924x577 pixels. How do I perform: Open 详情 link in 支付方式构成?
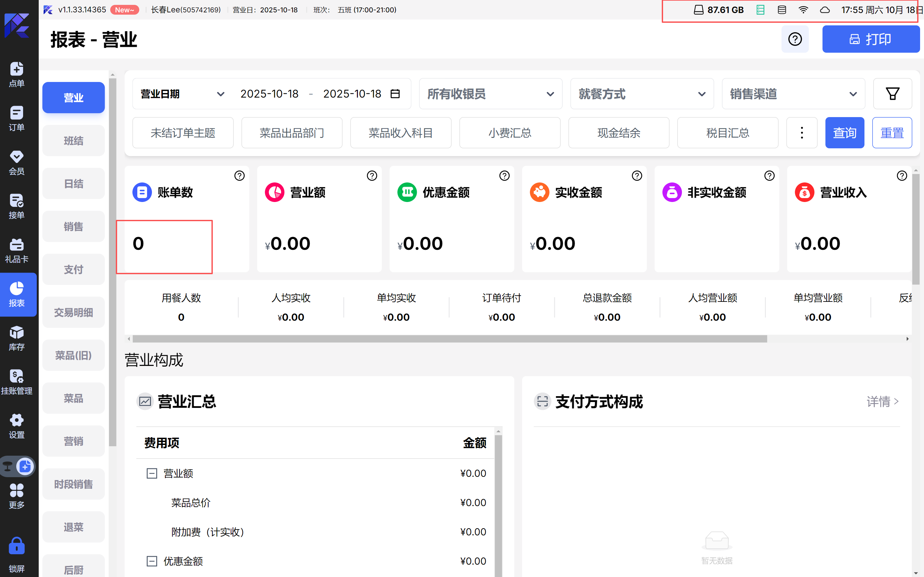click(882, 401)
